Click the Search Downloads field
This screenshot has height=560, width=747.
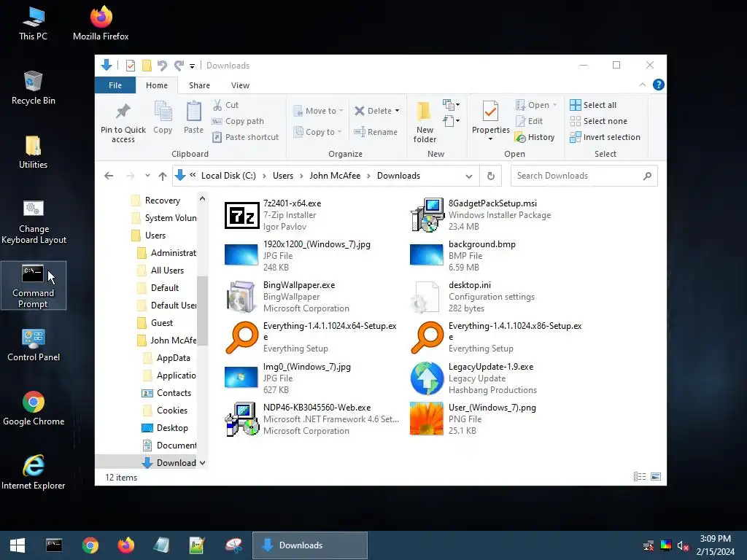(584, 176)
